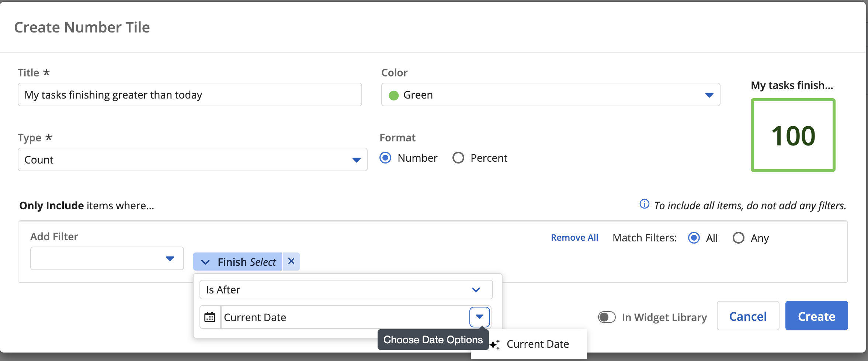Click the calendar icon beside Current Date
The image size is (868, 361).
(x=210, y=317)
